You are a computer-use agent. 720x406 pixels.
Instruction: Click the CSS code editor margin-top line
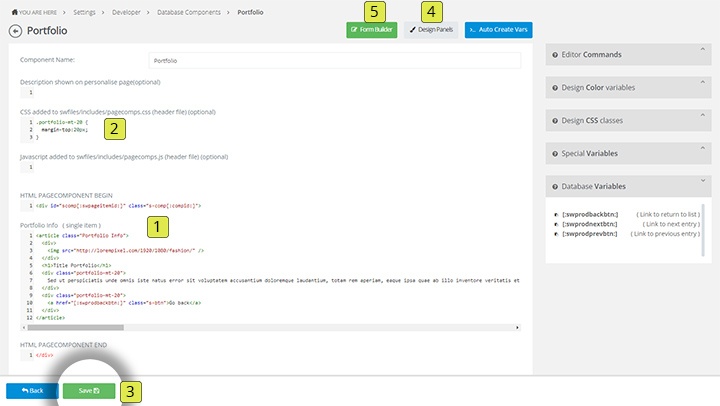64,130
